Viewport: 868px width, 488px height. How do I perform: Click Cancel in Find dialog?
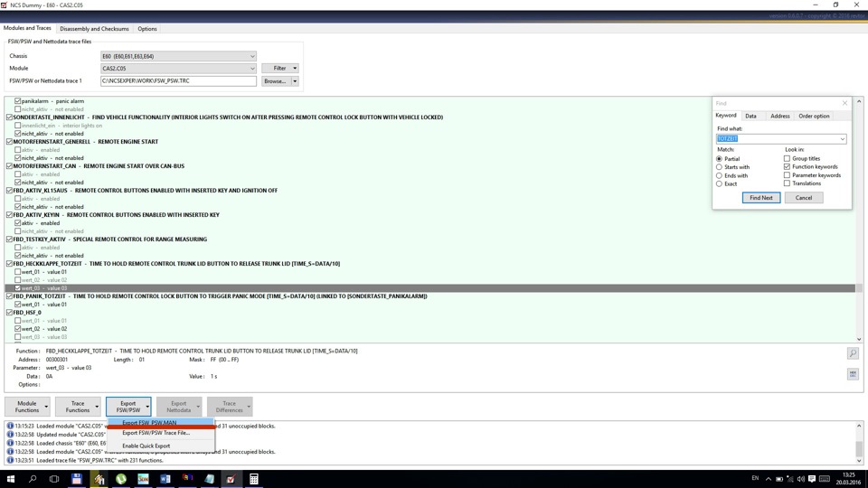click(804, 198)
